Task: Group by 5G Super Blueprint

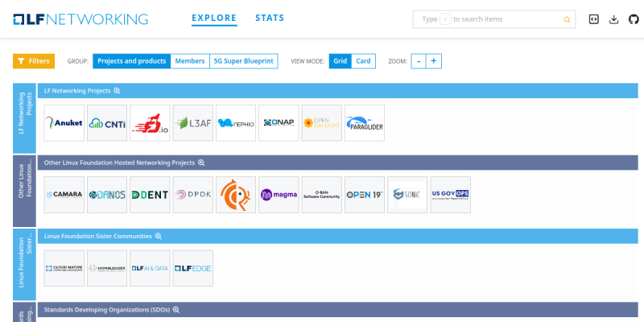Action: [x=244, y=61]
